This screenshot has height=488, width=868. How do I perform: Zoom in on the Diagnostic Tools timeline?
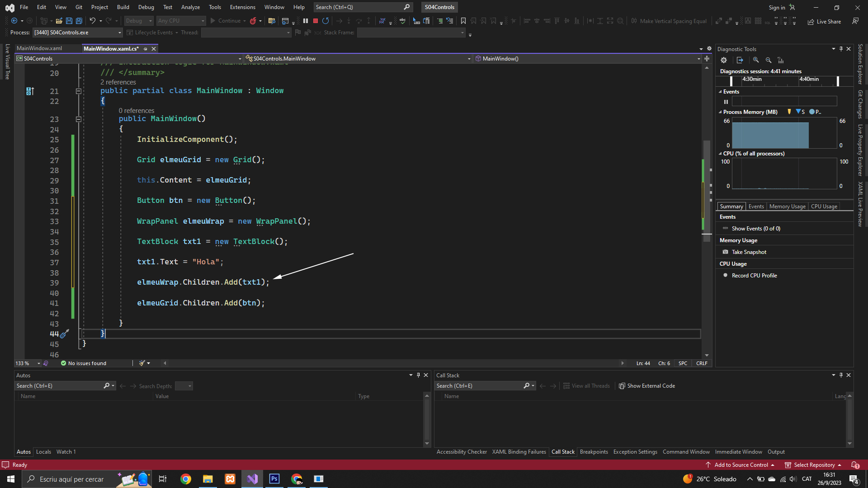[x=756, y=60]
